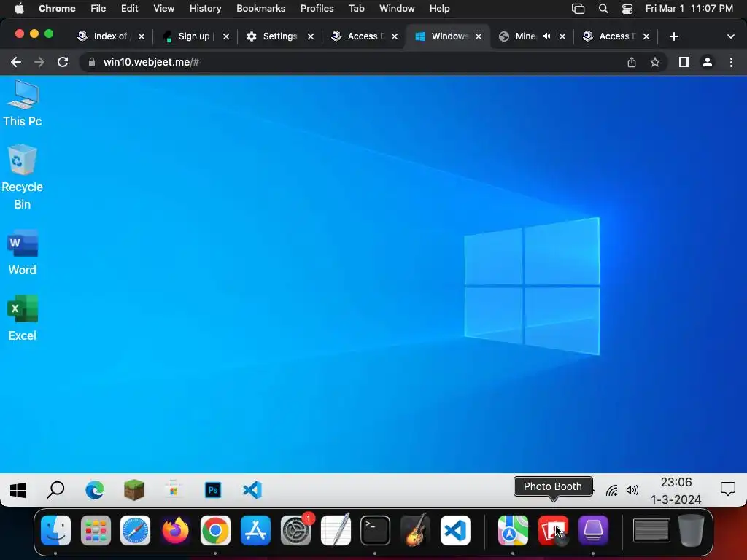
Task: Open Launchpad in the Dock
Action: pyautogui.click(x=96, y=530)
